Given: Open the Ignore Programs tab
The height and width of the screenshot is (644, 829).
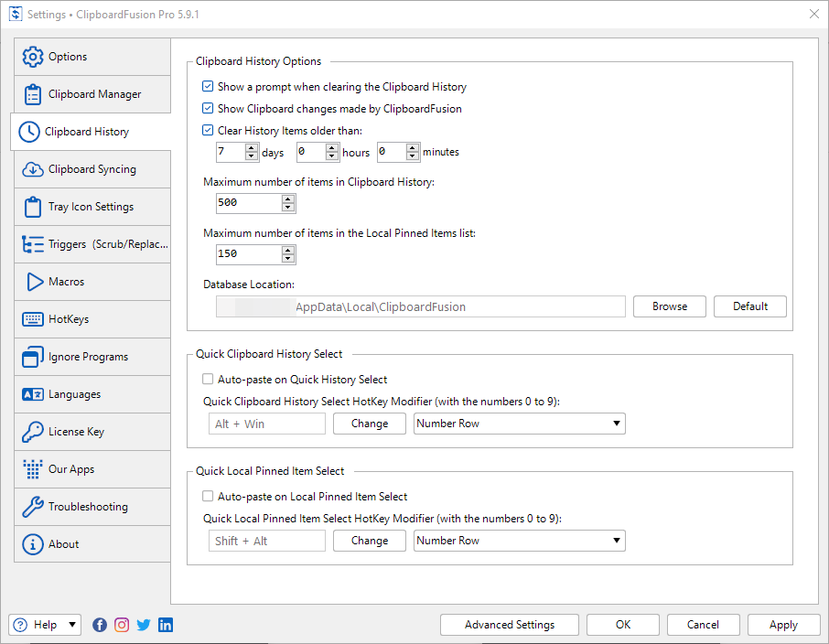Looking at the screenshot, I should [88, 357].
